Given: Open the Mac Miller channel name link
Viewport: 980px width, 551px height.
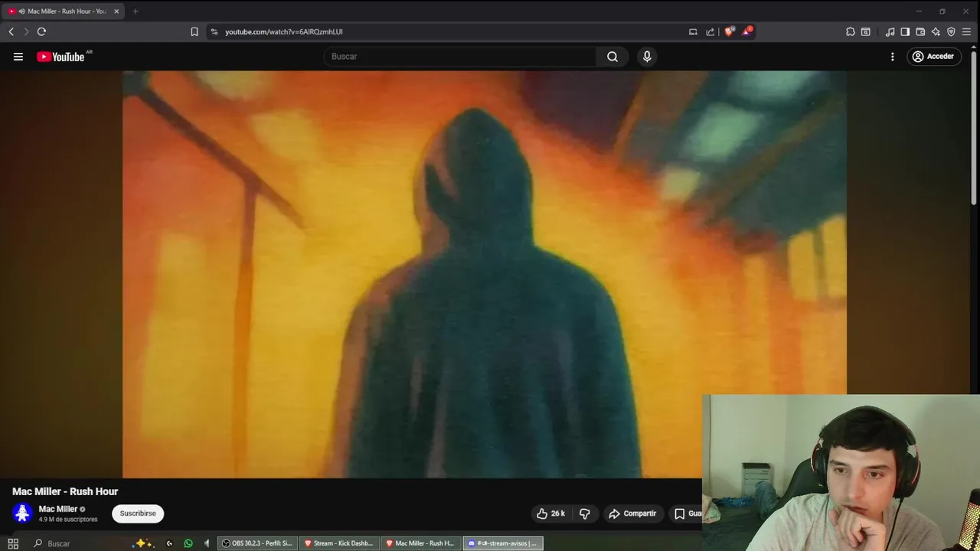Looking at the screenshot, I should pos(58,509).
